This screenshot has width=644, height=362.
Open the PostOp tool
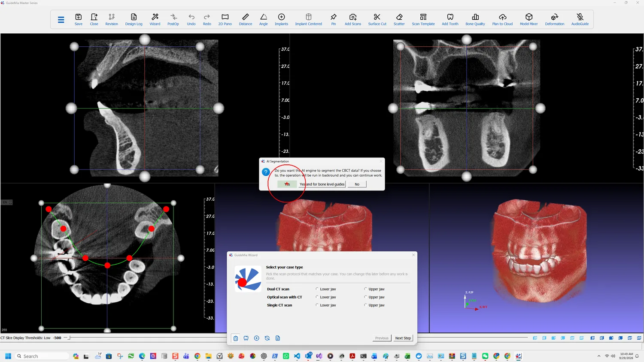tap(173, 20)
